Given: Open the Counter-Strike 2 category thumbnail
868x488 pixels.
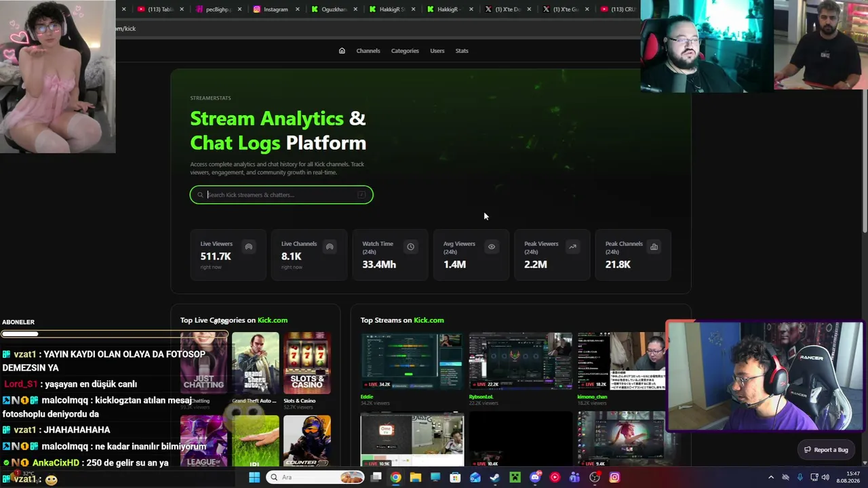Looking at the screenshot, I should [x=307, y=441].
